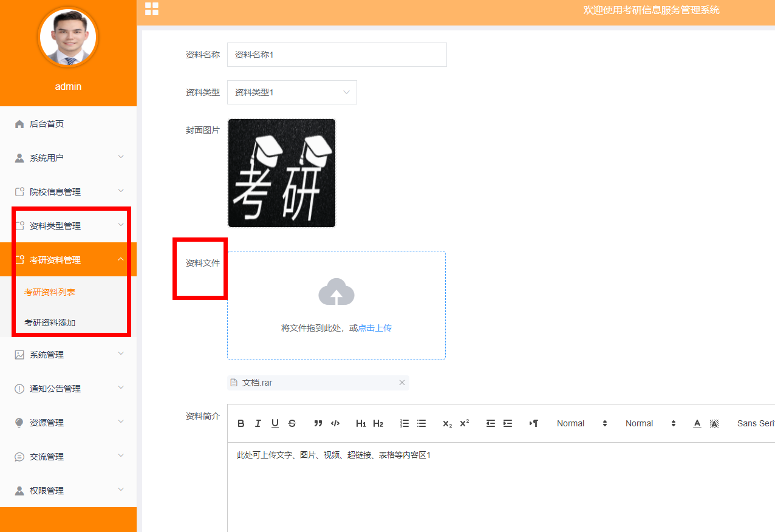
Task: Apply Heading 1 style
Action: [361, 423]
